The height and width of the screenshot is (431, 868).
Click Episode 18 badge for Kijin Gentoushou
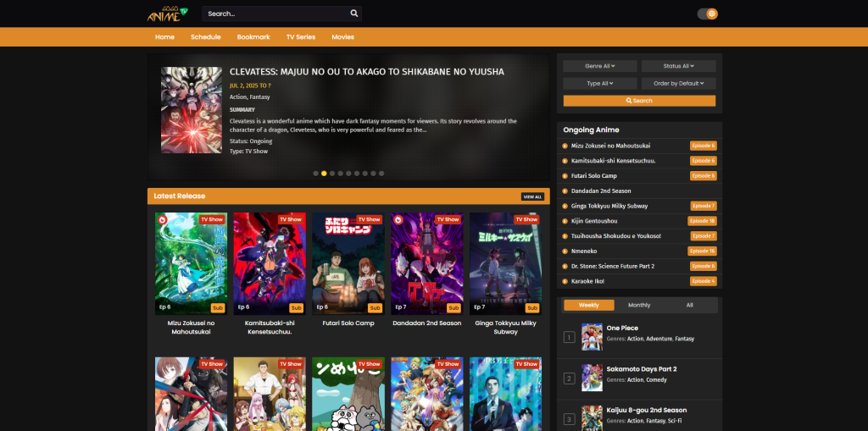tap(702, 221)
